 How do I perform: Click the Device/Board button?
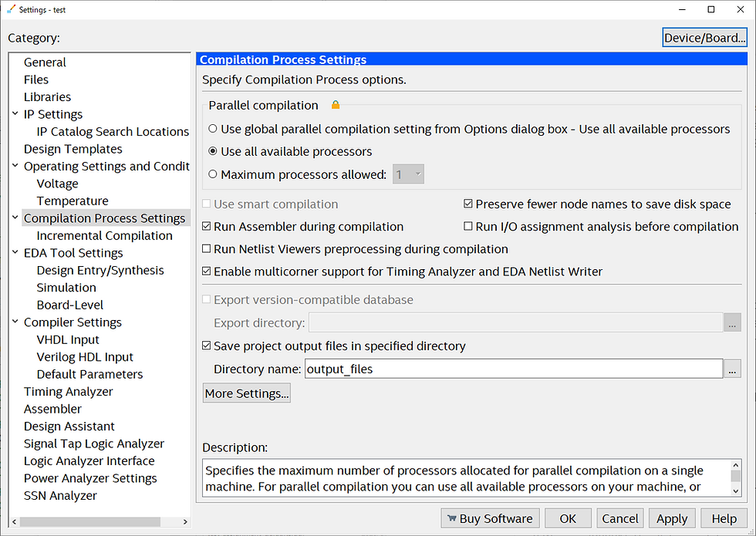pyautogui.click(x=704, y=38)
